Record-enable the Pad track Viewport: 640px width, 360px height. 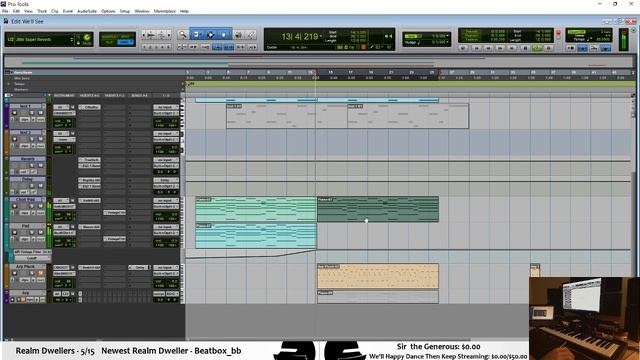[x=14, y=232]
